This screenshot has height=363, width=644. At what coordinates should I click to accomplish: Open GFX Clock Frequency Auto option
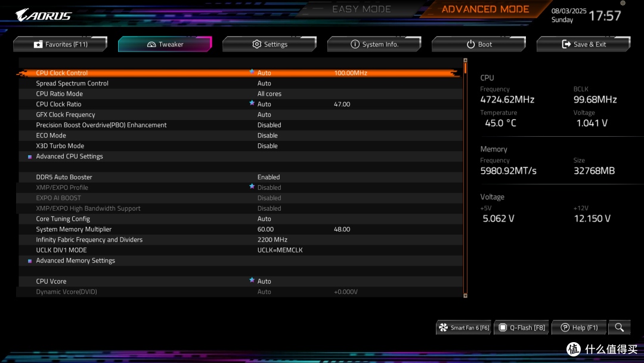click(264, 115)
